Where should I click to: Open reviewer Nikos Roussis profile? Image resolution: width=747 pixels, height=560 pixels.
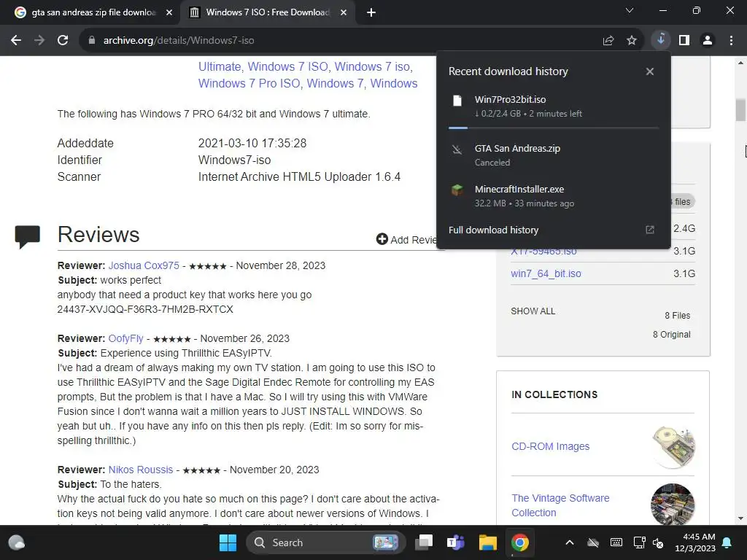141,470
